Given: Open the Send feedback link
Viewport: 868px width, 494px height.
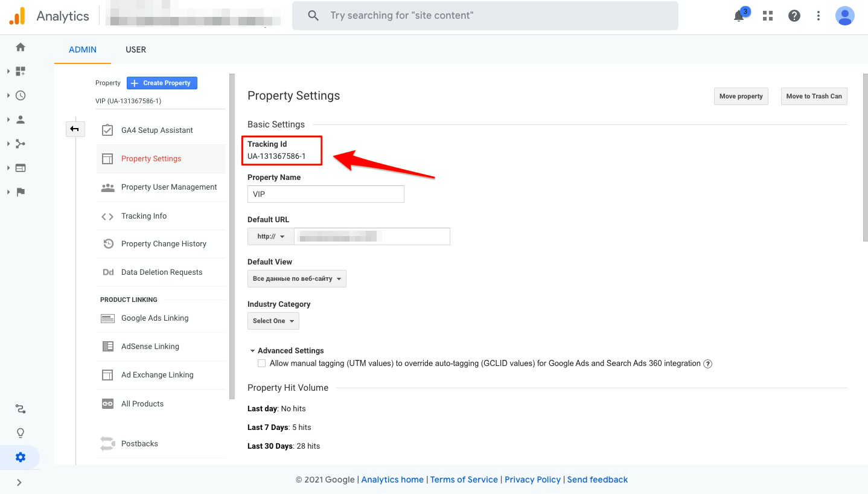Looking at the screenshot, I should coord(598,480).
